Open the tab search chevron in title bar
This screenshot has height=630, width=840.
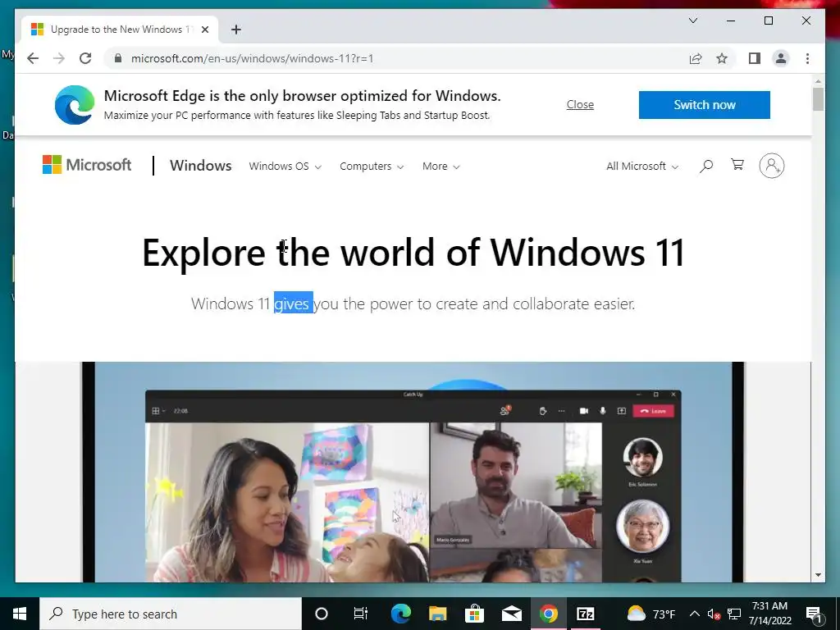pyautogui.click(x=692, y=21)
